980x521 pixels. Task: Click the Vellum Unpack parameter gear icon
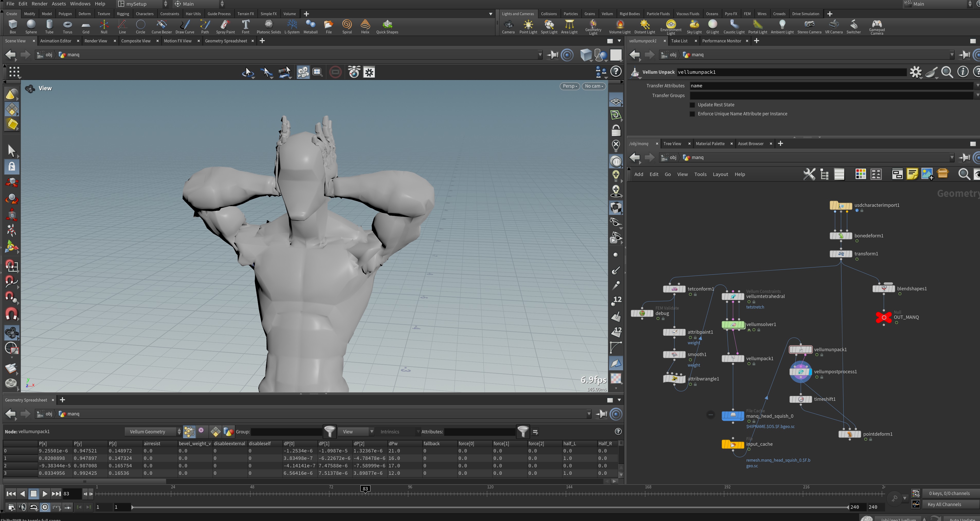click(x=915, y=72)
